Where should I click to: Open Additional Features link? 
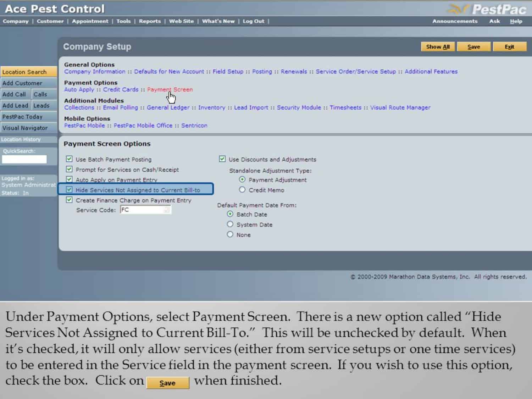tap(431, 72)
